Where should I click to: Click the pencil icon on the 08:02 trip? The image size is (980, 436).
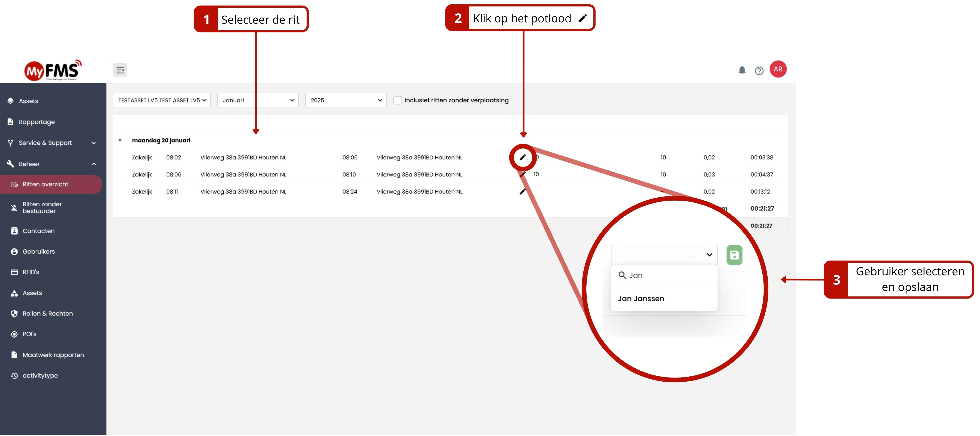(x=522, y=157)
